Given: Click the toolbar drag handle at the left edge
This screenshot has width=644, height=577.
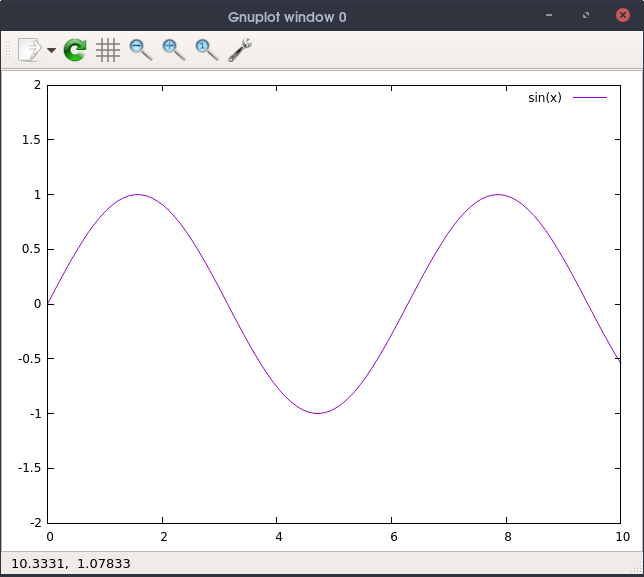Looking at the screenshot, I should point(9,50).
